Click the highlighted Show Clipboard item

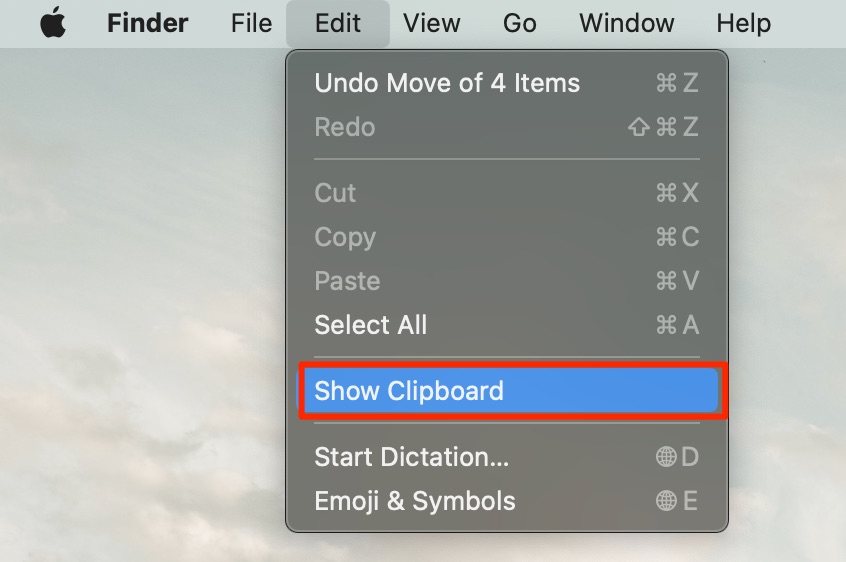pyautogui.click(x=507, y=391)
